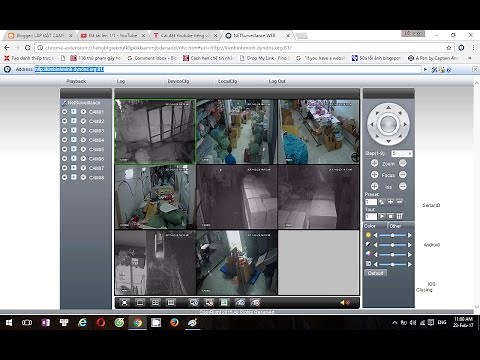Viewport: 480px width, 360px height.
Task: Click the green snapshot icon
Action: click(x=224, y=303)
